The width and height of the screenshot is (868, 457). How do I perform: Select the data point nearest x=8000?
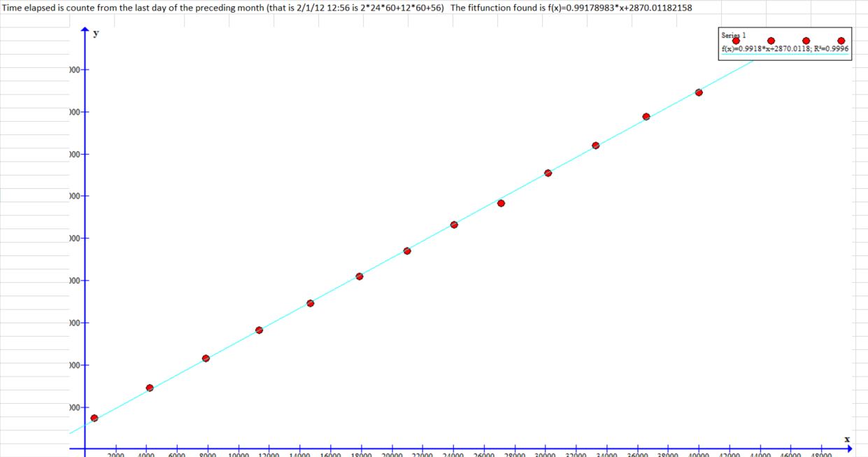pos(206,358)
